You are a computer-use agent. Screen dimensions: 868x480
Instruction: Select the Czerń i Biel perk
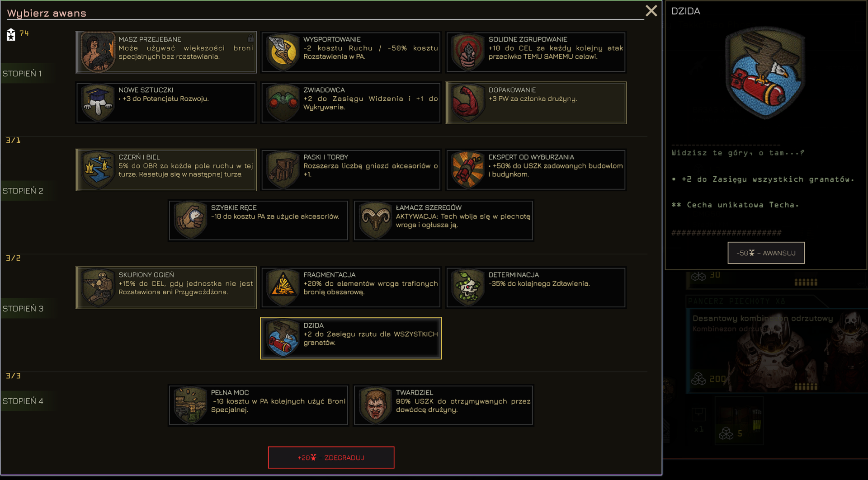tap(166, 169)
